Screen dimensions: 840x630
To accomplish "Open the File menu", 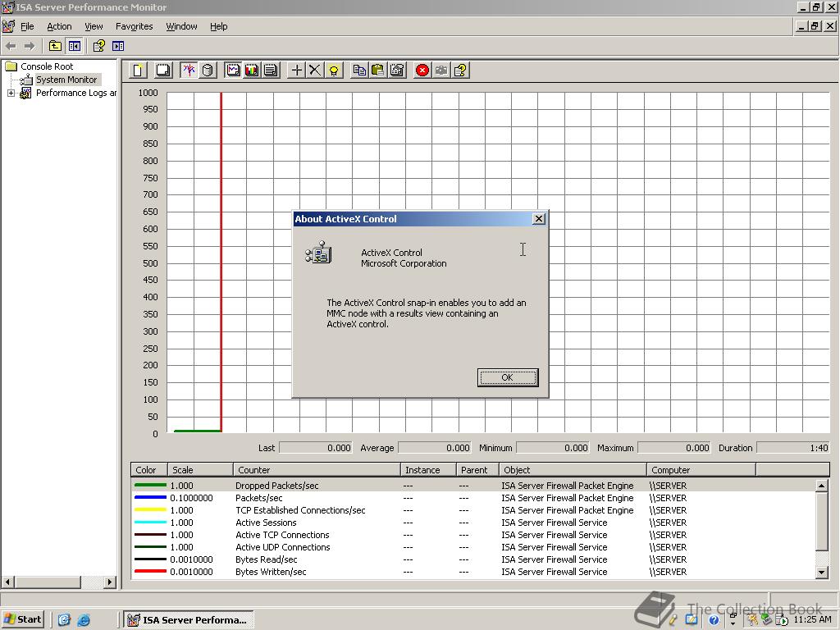I will [27, 26].
